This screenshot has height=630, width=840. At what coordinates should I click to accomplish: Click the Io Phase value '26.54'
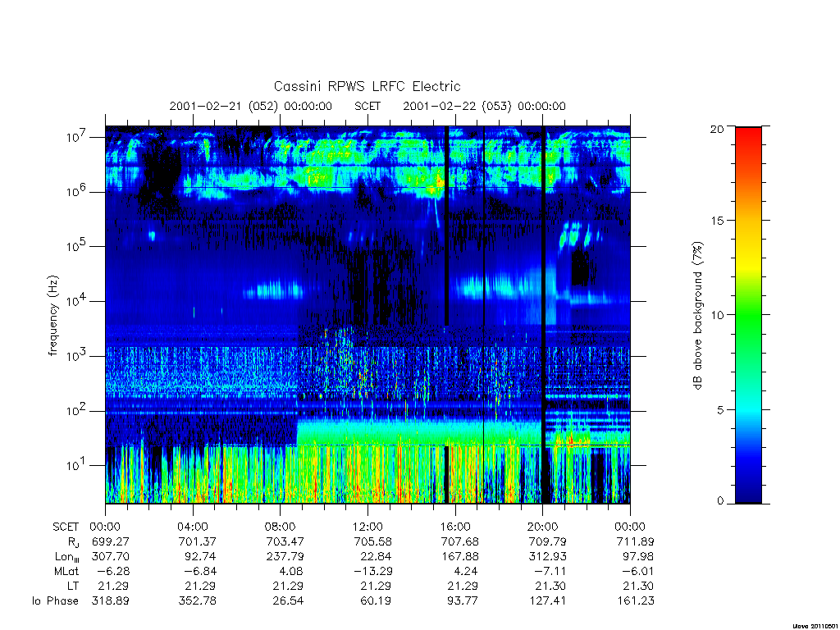(288, 601)
